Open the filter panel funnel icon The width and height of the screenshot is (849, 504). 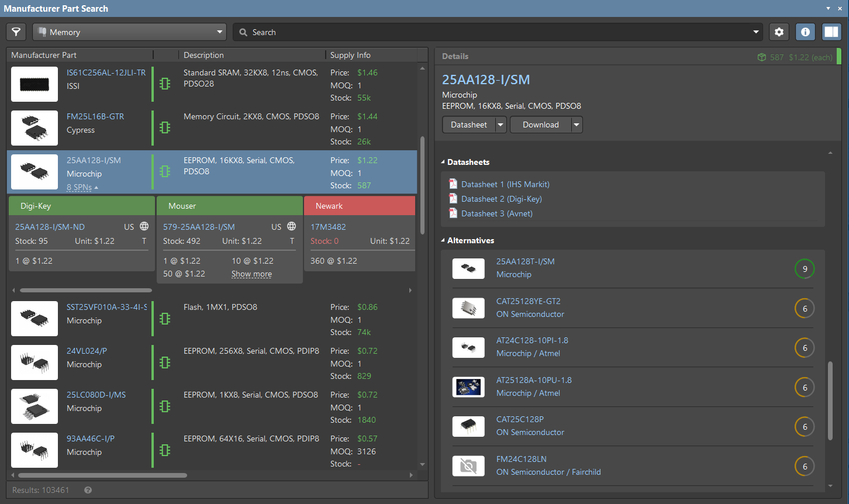point(16,32)
